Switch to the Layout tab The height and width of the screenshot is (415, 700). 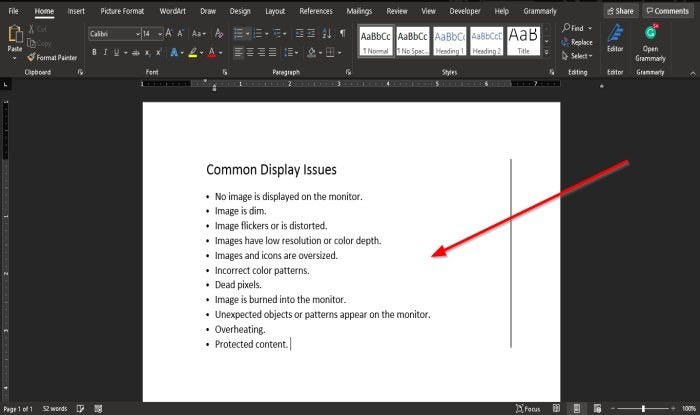click(x=275, y=11)
